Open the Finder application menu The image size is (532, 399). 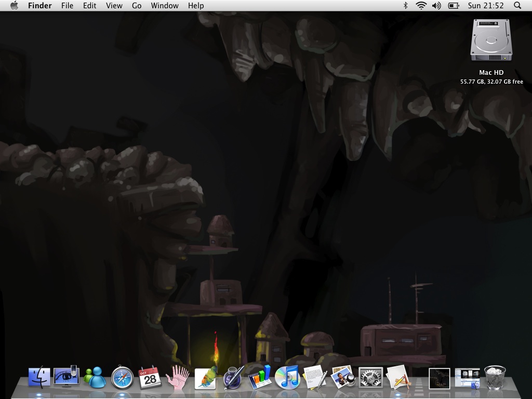[x=39, y=5]
